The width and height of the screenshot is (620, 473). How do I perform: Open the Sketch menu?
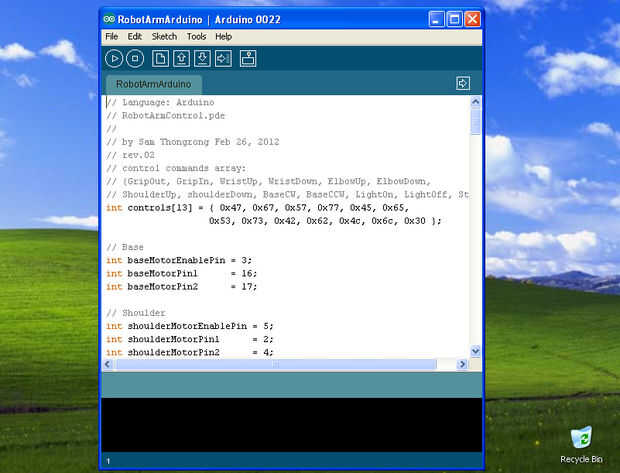[164, 36]
